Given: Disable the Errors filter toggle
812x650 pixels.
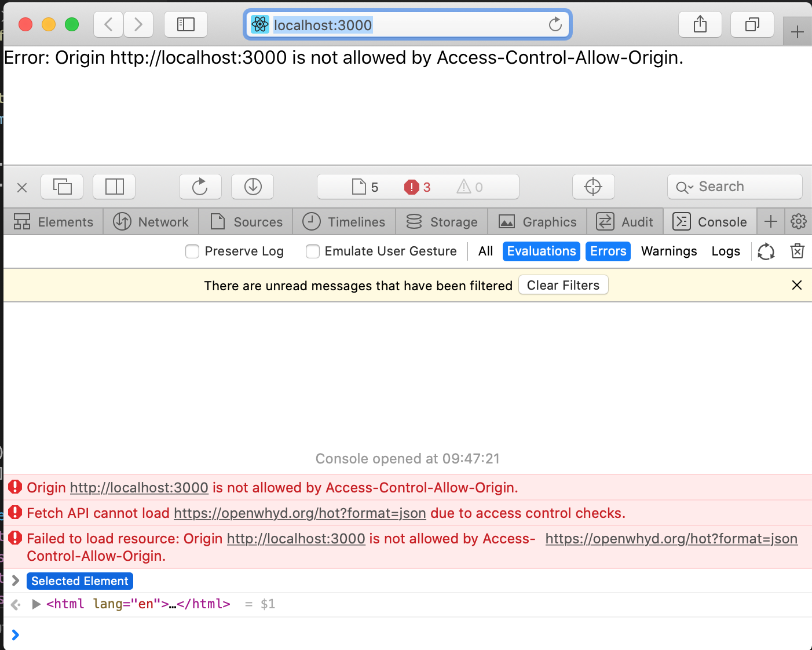Looking at the screenshot, I should 608,251.
